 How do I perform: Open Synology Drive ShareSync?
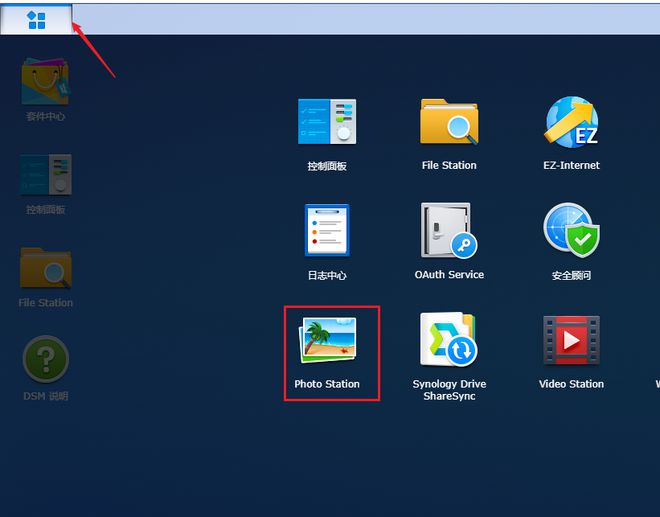449,339
